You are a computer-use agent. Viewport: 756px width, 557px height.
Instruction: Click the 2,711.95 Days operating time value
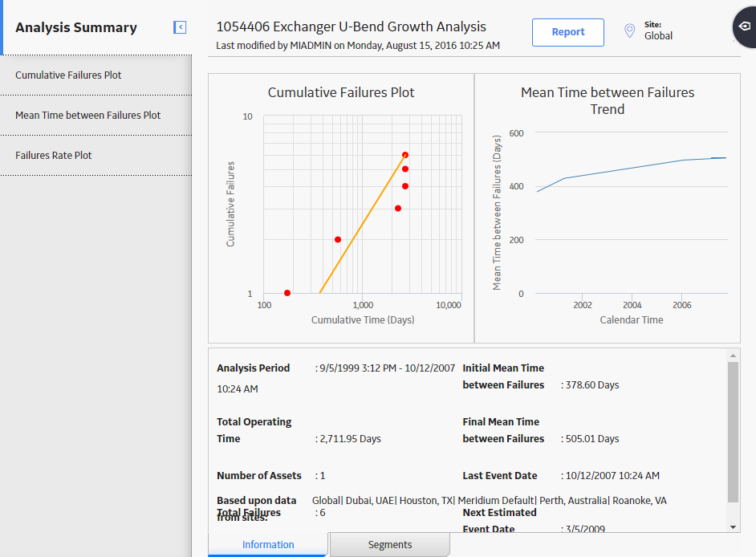point(350,439)
